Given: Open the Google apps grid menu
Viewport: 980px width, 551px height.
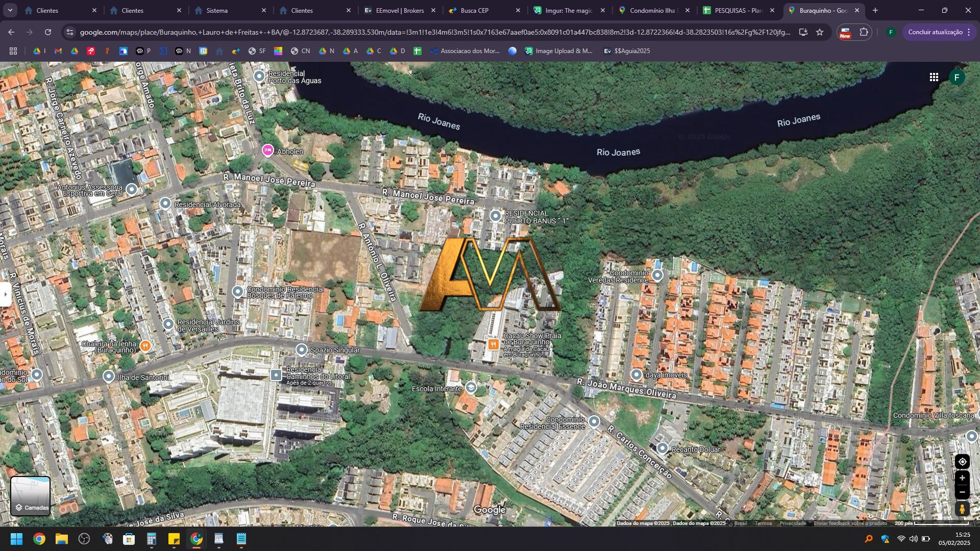Looking at the screenshot, I should [x=934, y=77].
